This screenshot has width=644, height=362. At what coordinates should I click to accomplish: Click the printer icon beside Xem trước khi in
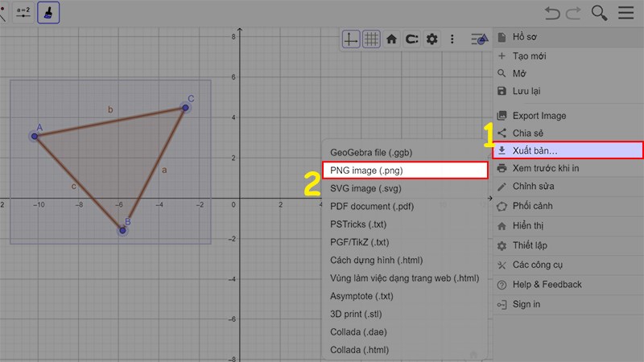pyautogui.click(x=502, y=168)
